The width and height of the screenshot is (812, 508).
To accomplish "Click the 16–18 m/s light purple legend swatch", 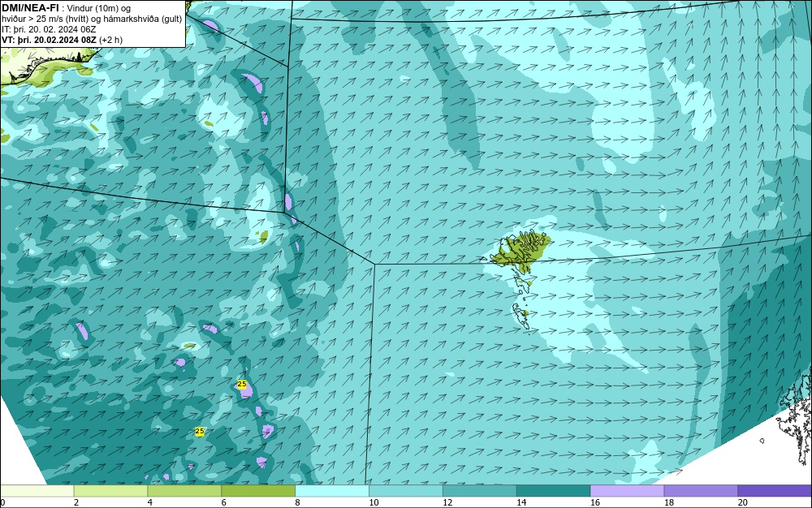I will click(x=627, y=490).
